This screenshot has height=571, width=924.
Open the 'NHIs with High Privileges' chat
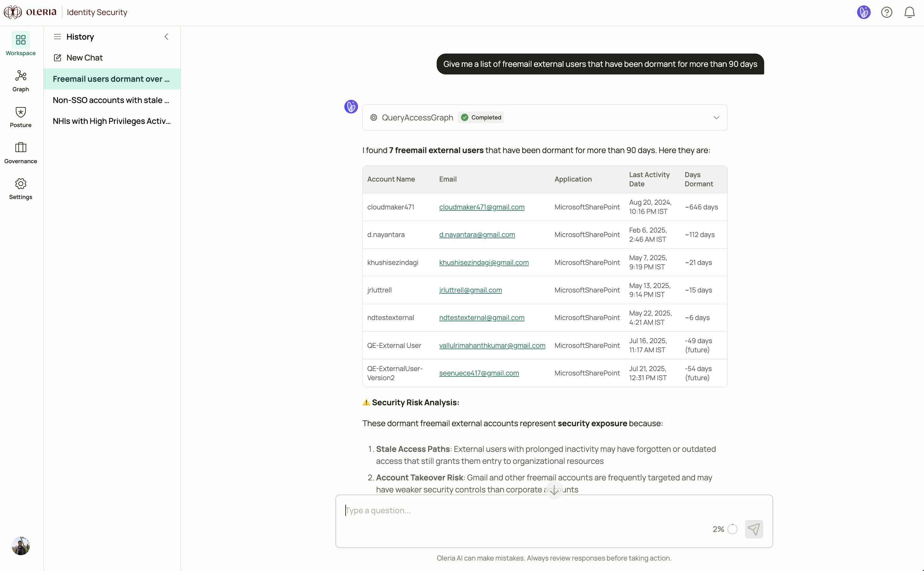pyautogui.click(x=112, y=121)
